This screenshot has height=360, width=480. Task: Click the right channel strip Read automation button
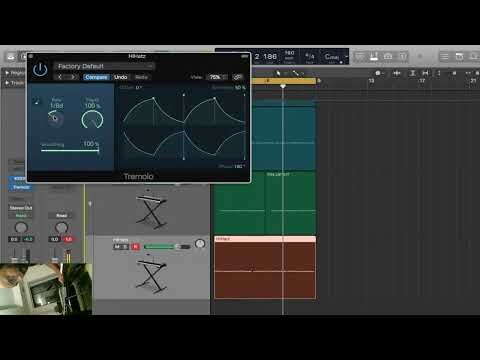(x=61, y=216)
